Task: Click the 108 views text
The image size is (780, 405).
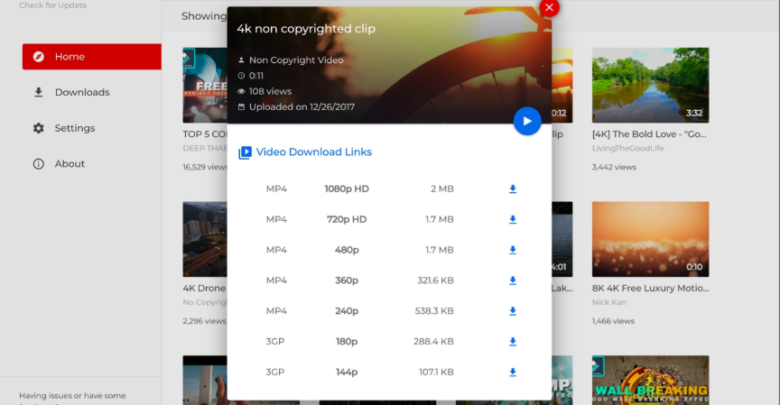Action: (270, 92)
